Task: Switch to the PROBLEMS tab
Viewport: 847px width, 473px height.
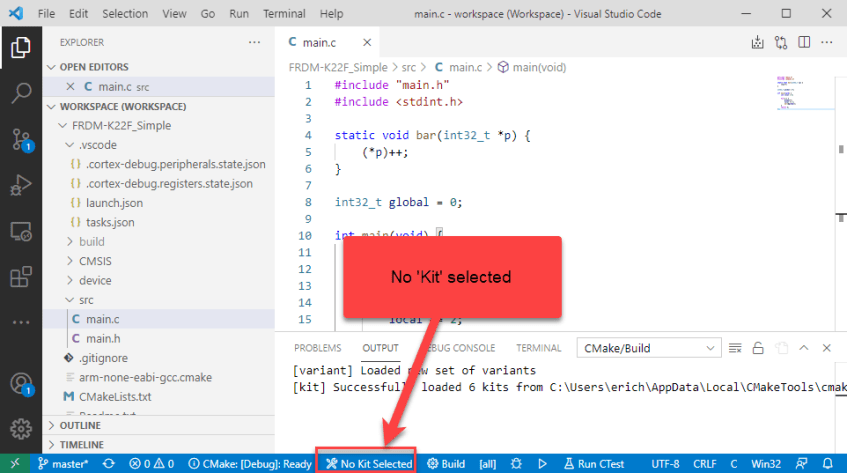Action: pyautogui.click(x=317, y=348)
